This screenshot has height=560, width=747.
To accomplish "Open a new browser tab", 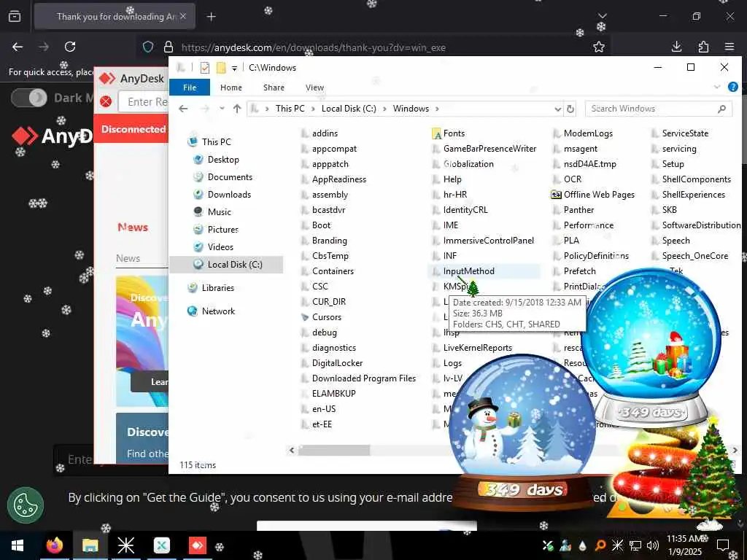I will [x=211, y=17].
